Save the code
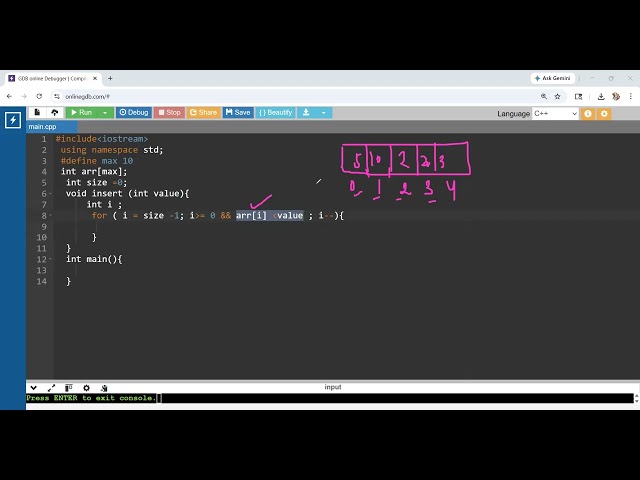The width and height of the screenshot is (640, 480). 238,112
